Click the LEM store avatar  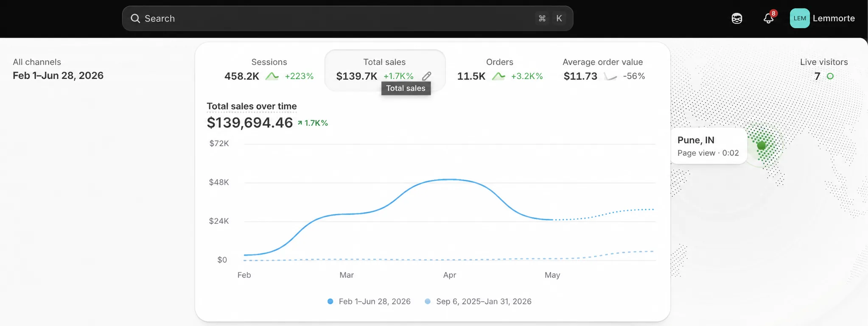800,18
